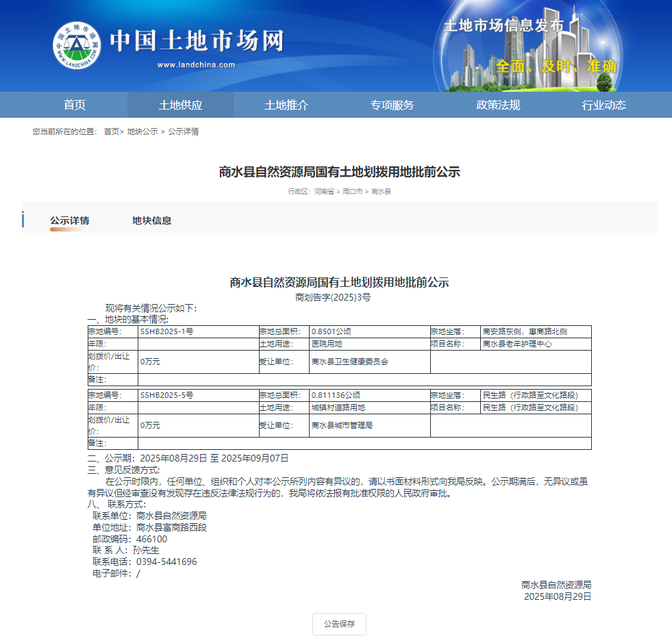Switch to the 公示详情 tab
The width and height of the screenshot is (672, 643).
point(69,220)
